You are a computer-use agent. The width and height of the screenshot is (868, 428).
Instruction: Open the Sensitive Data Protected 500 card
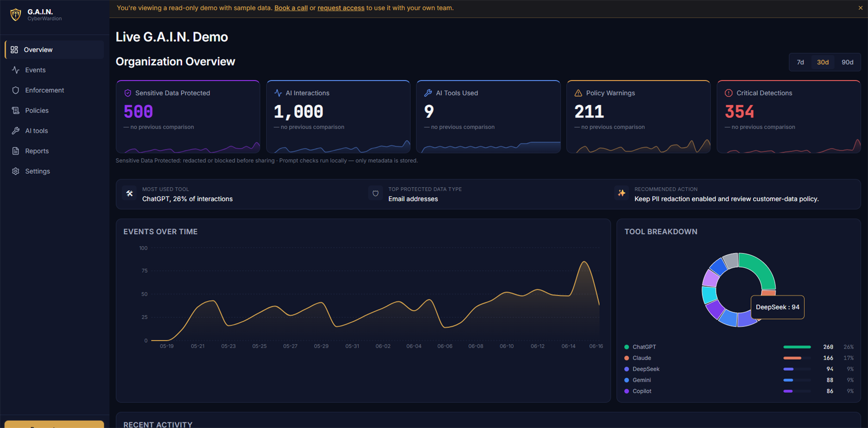point(188,117)
